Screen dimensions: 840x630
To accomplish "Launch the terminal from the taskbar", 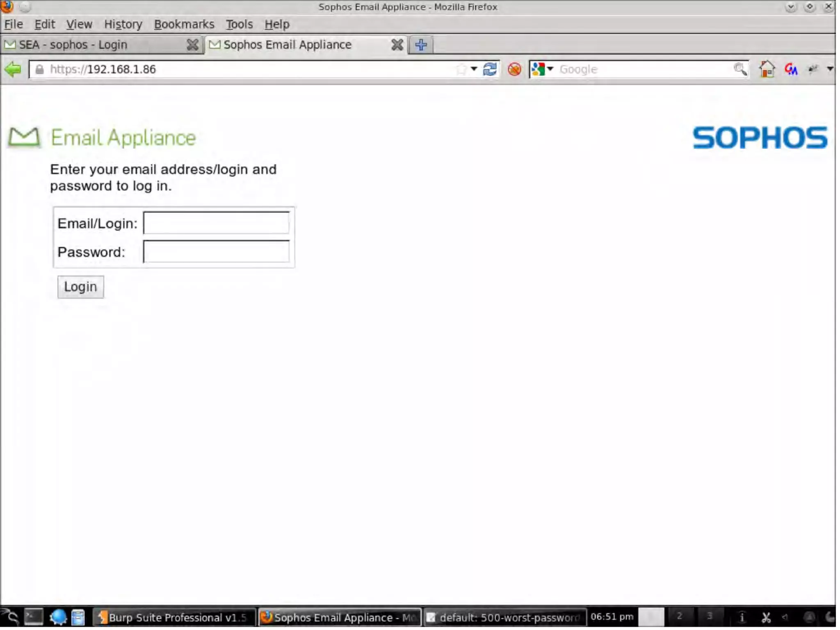I will [33, 617].
